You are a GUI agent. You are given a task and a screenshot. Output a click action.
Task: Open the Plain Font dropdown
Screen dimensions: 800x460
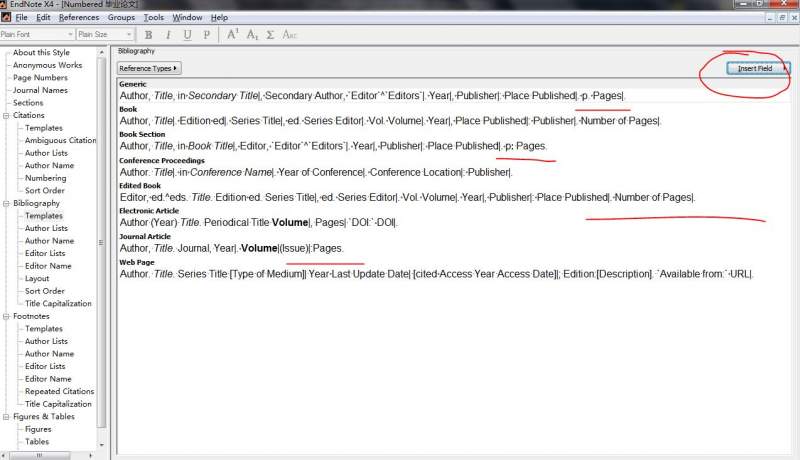[37, 34]
